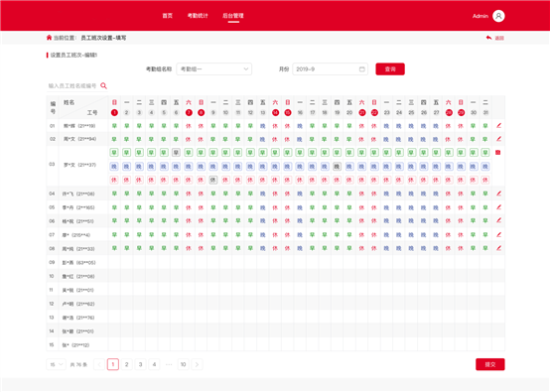The image size is (550, 392).
Task: Click the red 查询 button
Action: [x=390, y=69]
